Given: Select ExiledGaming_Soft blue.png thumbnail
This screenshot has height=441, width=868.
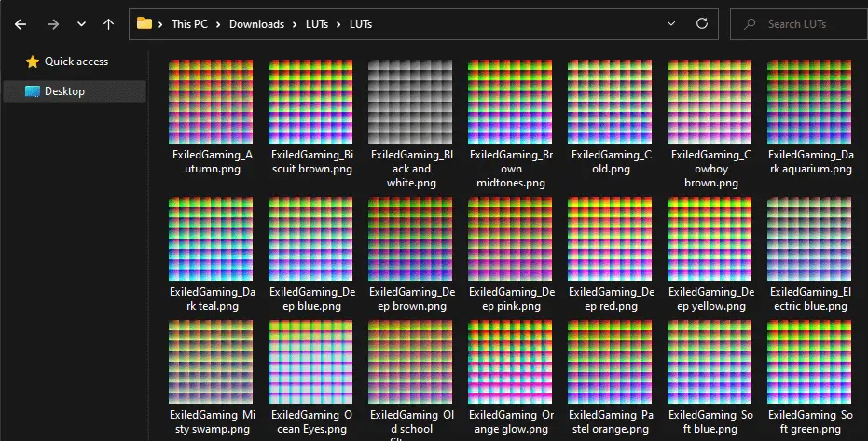Looking at the screenshot, I should point(710,362).
